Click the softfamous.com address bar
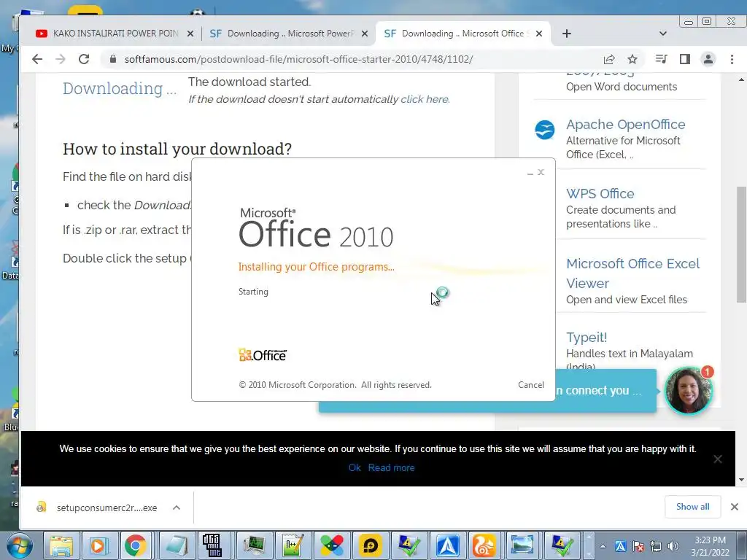Image resolution: width=747 pixels, height=560 pixels. (352, 59)
